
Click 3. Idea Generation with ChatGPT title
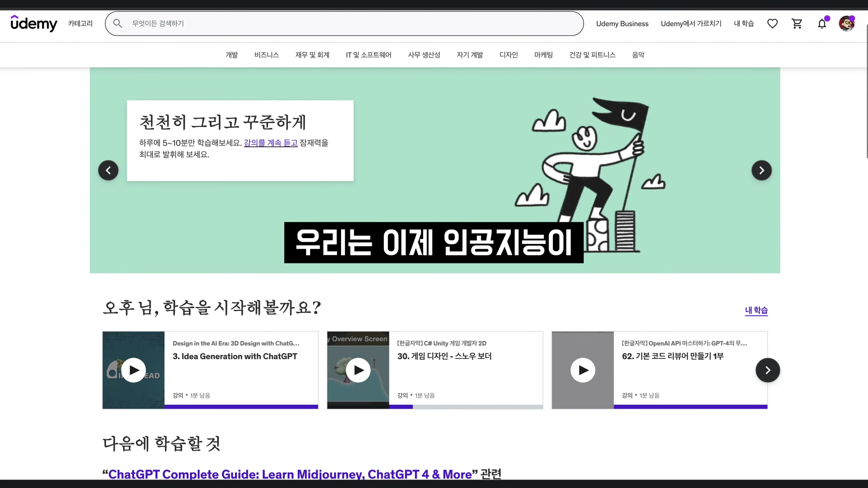tap(235, 356)
